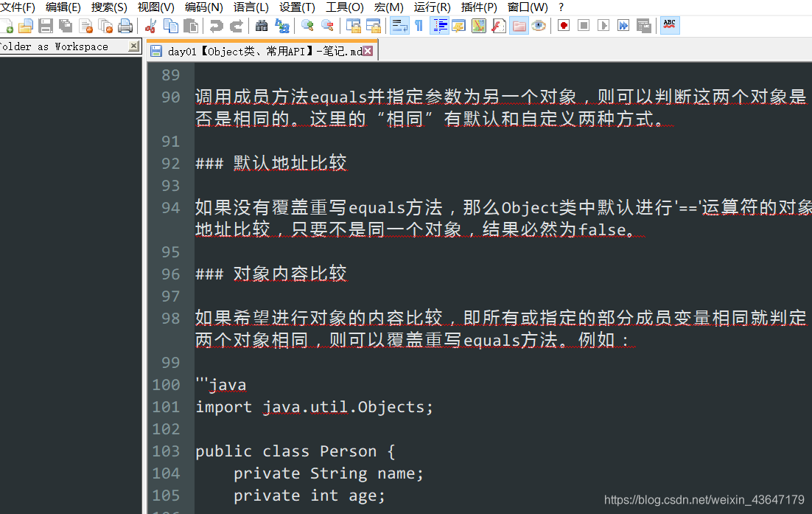
Task: Click the New file toolbar icon
Action: pyautogui.click(x=6, y=25)
